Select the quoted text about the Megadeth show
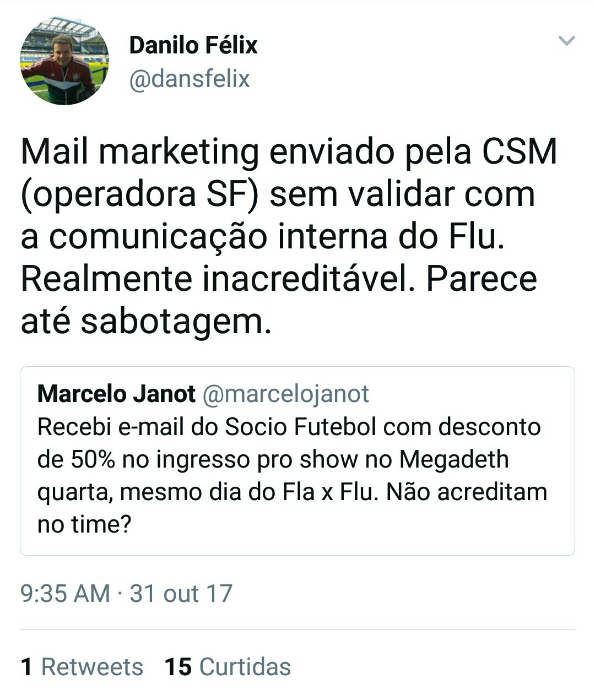 click(292, 475)
